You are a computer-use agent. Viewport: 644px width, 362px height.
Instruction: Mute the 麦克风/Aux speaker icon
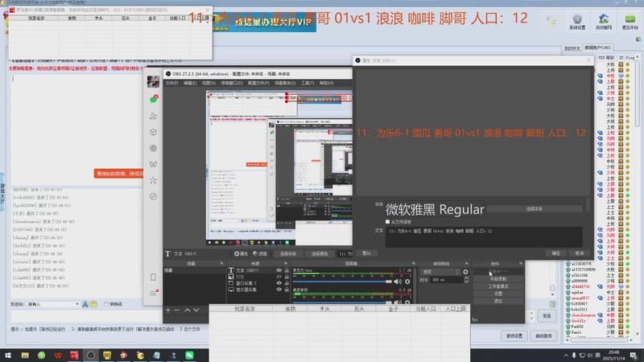tap(398, 282)
